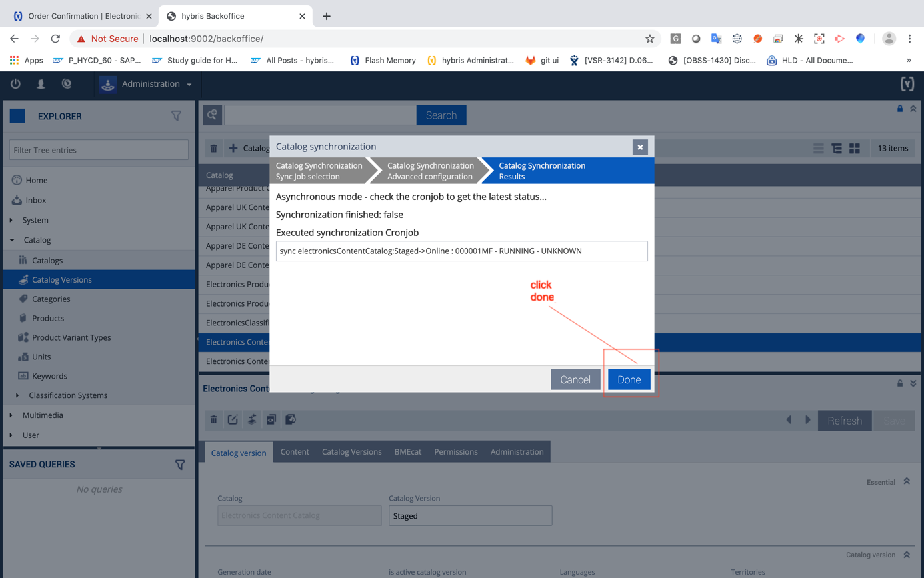Screen dimensions: 924x578
Task: Focus the Filter Tree entries field
Action: point(99,150)
